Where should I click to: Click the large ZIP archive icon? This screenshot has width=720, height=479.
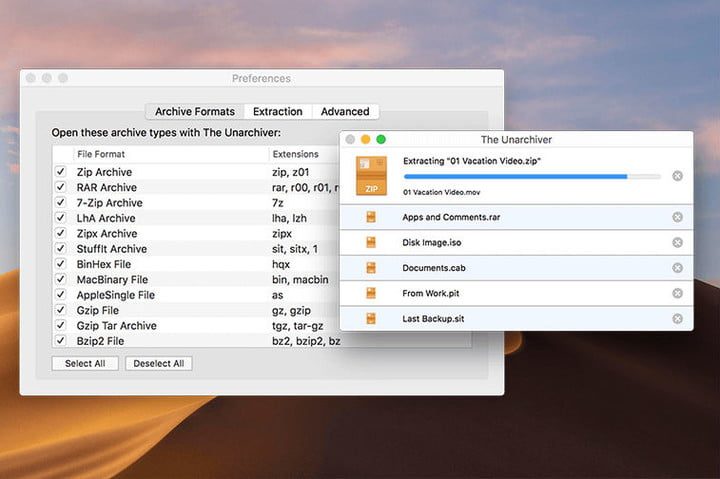coord(371,175)
